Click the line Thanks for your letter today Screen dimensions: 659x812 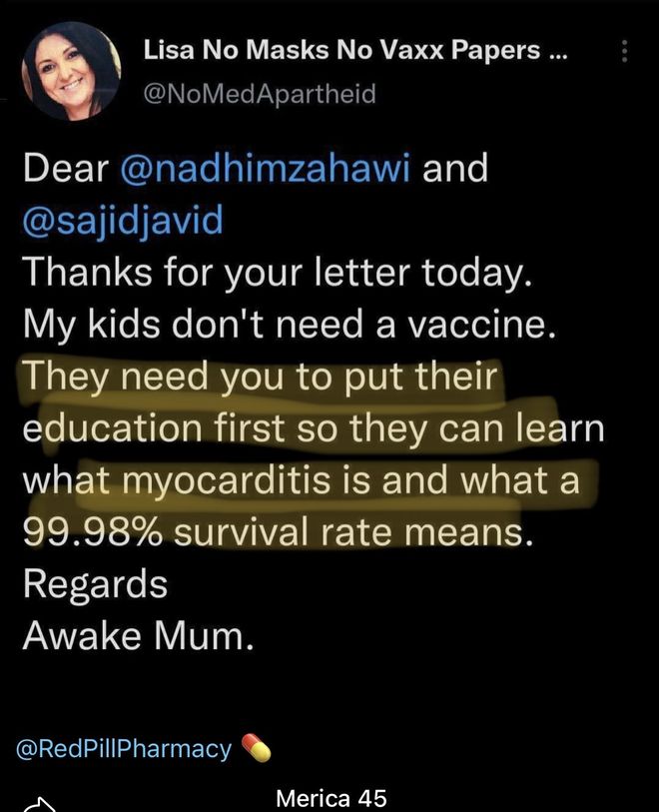click(278, 273)
